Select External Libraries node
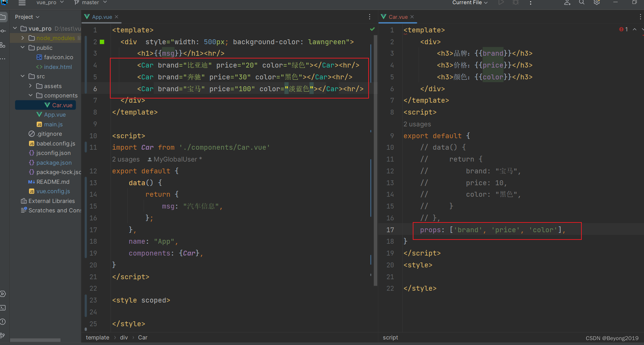644x345 pixels. (48, 201)
